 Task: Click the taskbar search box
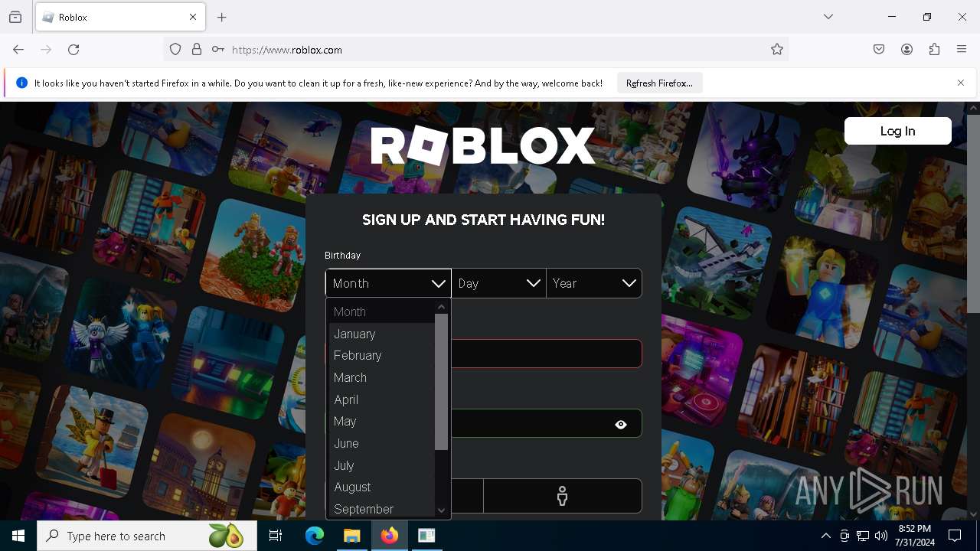click(146, 536)
